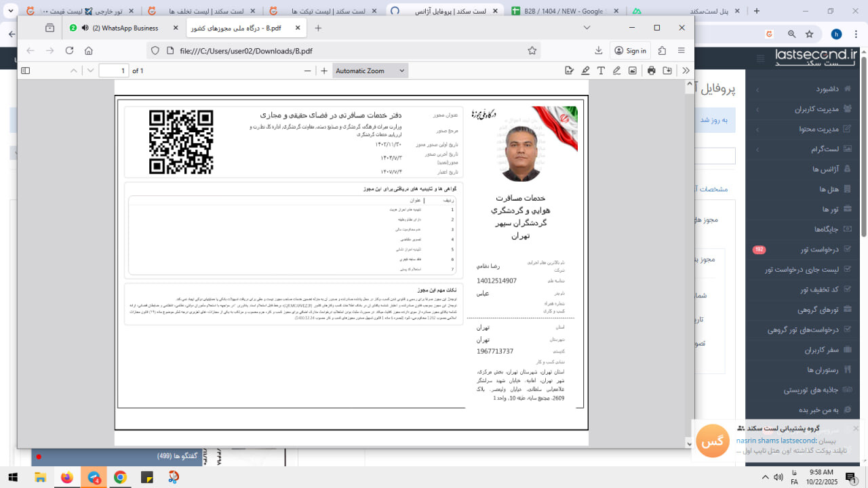The height and width of the screenshot is (488, 868).
Task: Toggle the PDF viewer sidebar
Action: click(x=26, y=70)
